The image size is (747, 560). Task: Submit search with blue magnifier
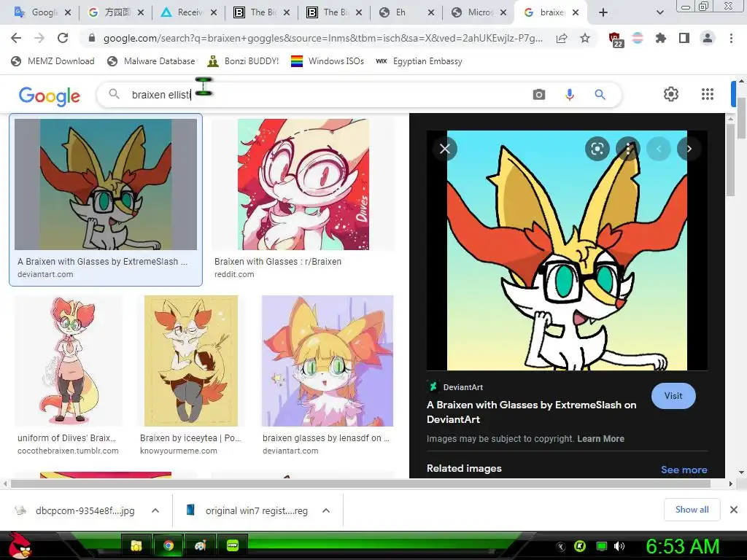pos(600,94)
